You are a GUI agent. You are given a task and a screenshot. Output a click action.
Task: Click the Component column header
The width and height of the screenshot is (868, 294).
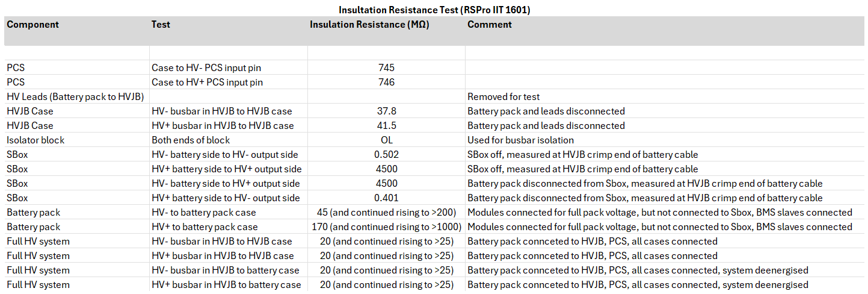[33, 25]
